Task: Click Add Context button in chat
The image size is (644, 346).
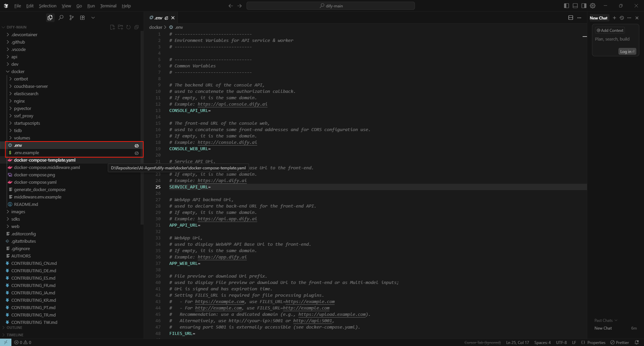Action: [x=610, y=30]
